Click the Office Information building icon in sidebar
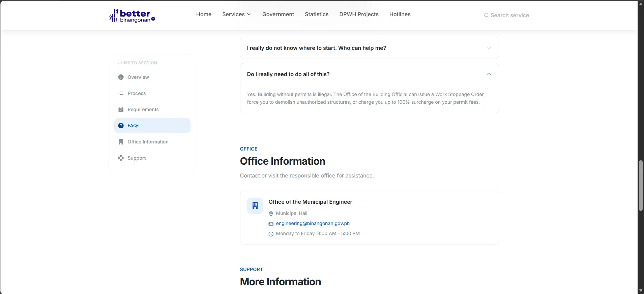This screenshot has height=294, width=644. [x=121, y=142]
